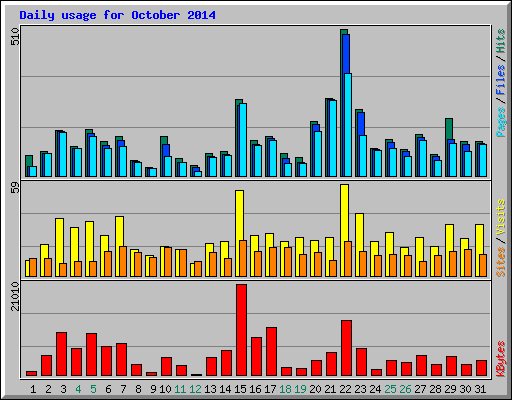Viewport: 512px width, 400px height.
Task: Click green weekend day label 25
Action: pyautogui.click(x=390, y=389)
